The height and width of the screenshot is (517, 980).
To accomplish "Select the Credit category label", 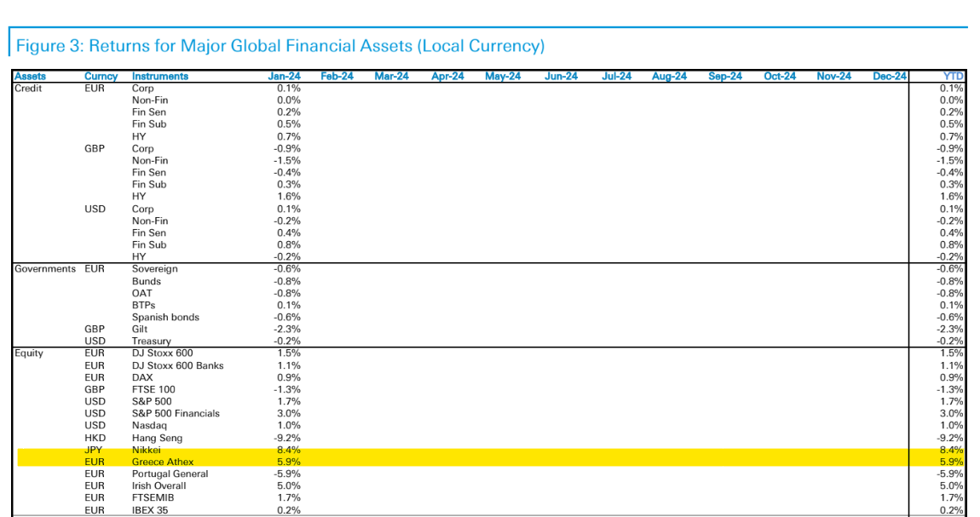I will [28, 88].
